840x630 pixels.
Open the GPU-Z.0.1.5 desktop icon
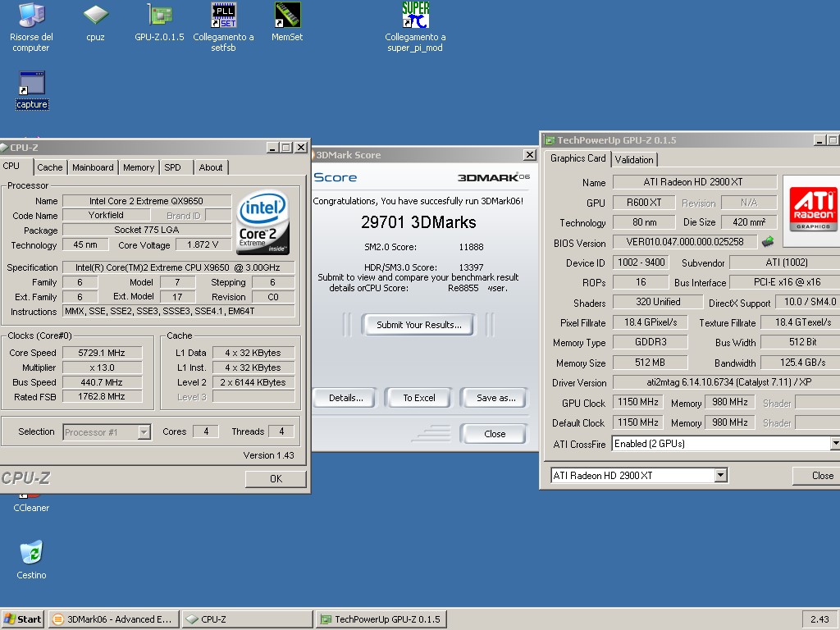pyautogui.click(x=159, y=22)
